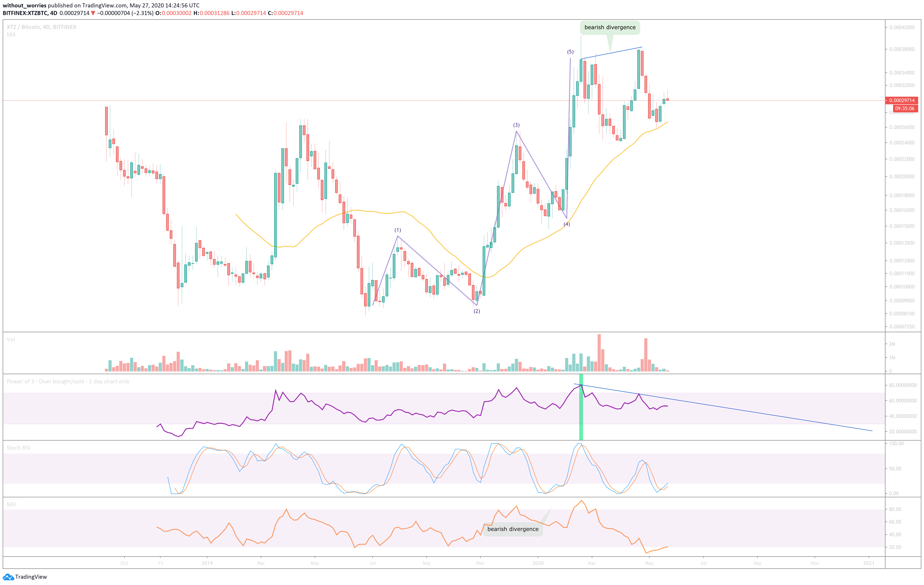Click the TradingView wordmark beside the logo
Viewport: 924px width, 585px height.
(31, 576)
